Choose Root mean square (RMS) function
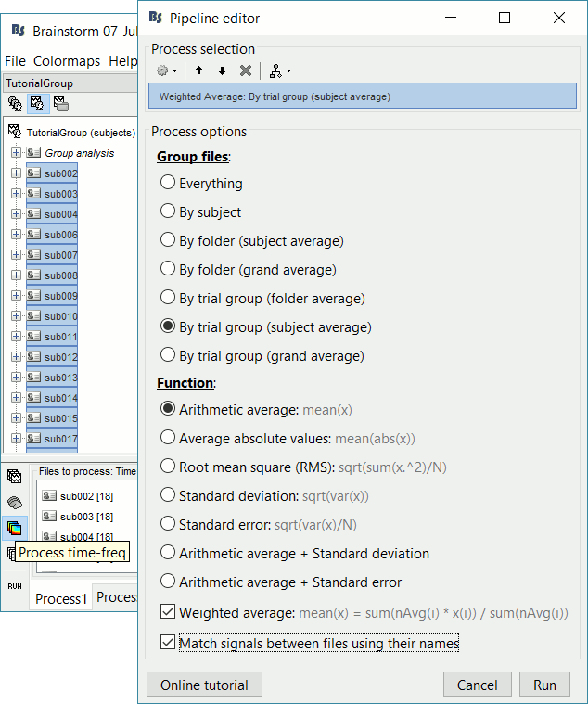588x704 pixels. [168, 466]
